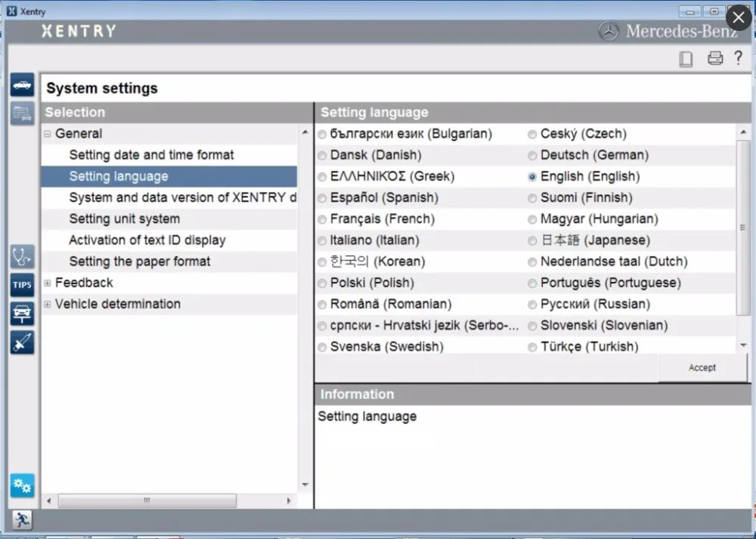Select Greek language radio button
756x539 pixels.
pos(322,177)
